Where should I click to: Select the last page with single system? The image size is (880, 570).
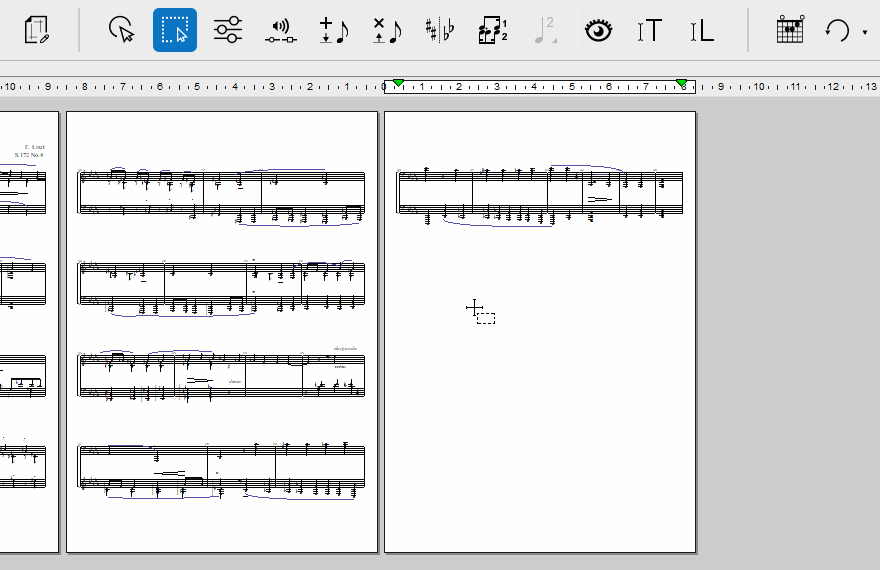pos(540,332)
